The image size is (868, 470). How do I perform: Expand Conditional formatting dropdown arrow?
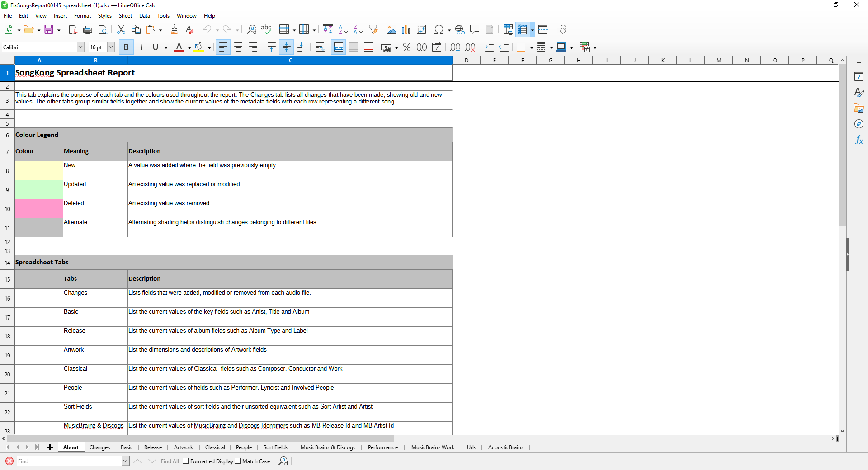point(595,48)
